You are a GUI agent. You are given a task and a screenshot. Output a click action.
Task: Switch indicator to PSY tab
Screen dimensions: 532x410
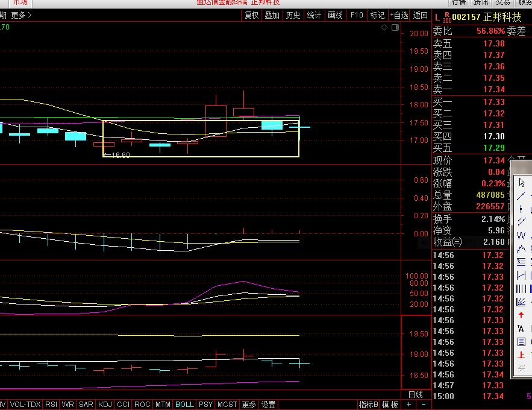(x=205, y=405)
